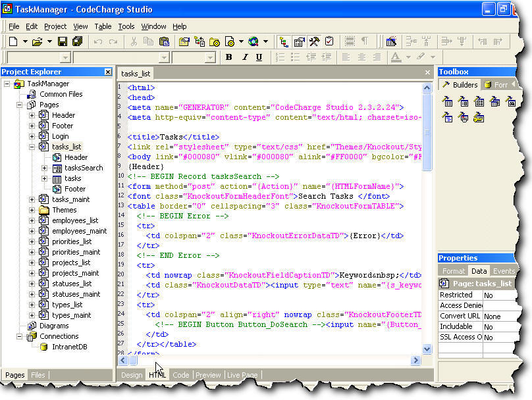Click the font color A icon
Screen dimensions: 532x400
tap(396, 57)
